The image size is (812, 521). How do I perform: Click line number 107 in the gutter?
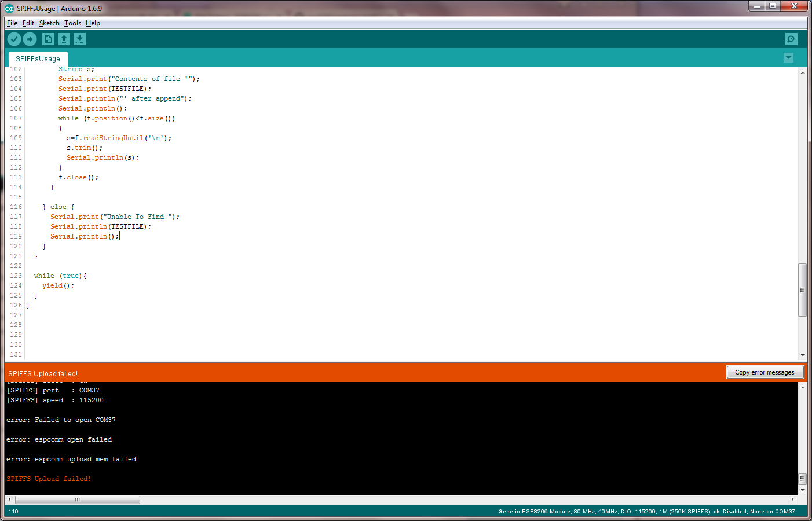(16, 118)
